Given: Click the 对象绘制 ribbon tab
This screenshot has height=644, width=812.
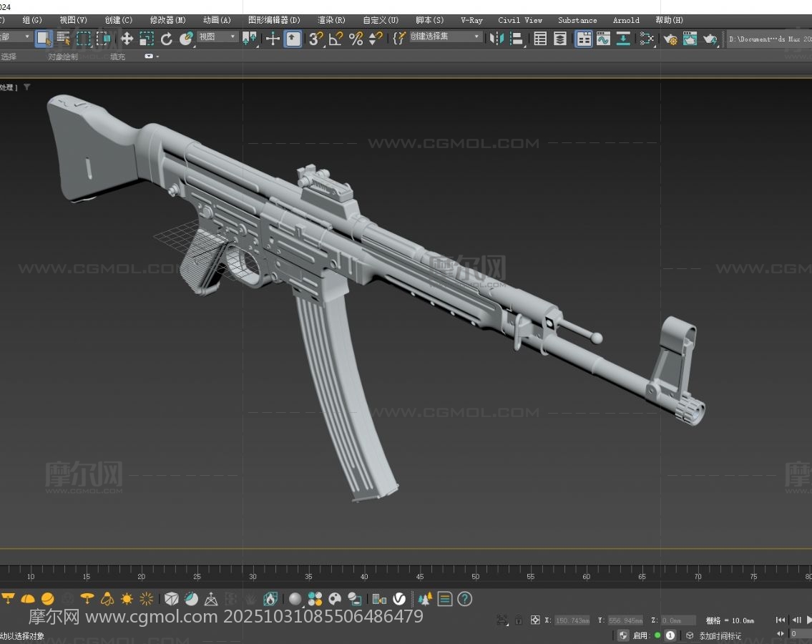Looking at the screenshot, I should pyautogui.click(x=63, y=57).
